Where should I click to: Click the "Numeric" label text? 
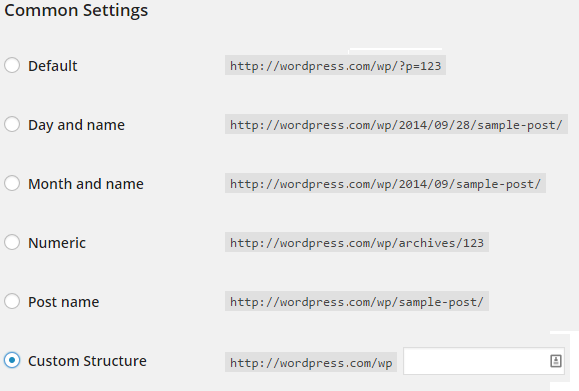pos(57,243)
